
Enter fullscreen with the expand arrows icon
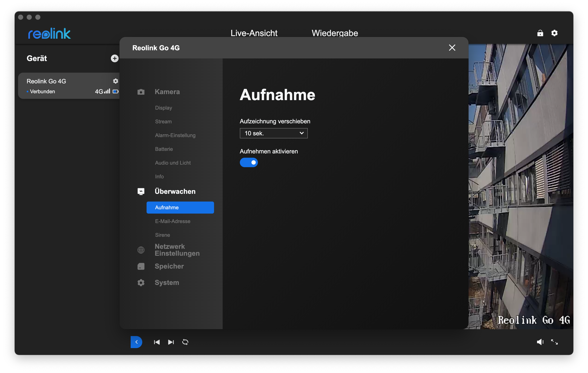click(554, 342)
